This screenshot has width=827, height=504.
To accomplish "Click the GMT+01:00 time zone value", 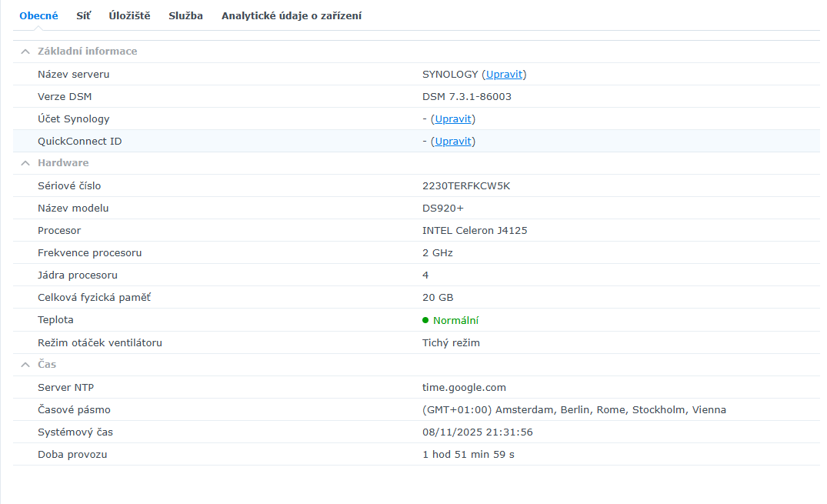I will coord(574,409).
